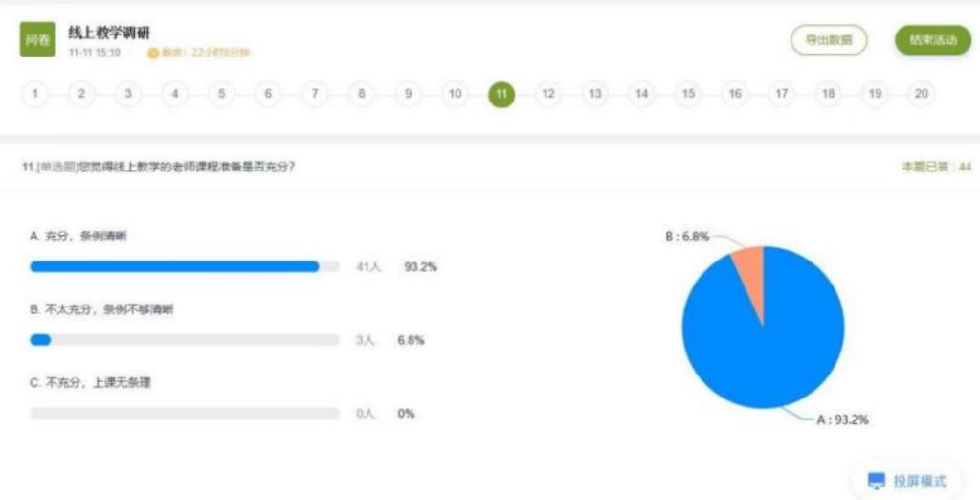This screenshot has height=500, width=980.
Task: Click 结束活动 end activity button
Action: 932,40
